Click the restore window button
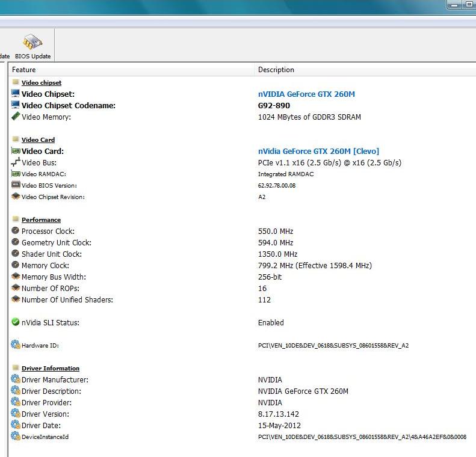Screen dimensions: 476x457 point(469,5)
